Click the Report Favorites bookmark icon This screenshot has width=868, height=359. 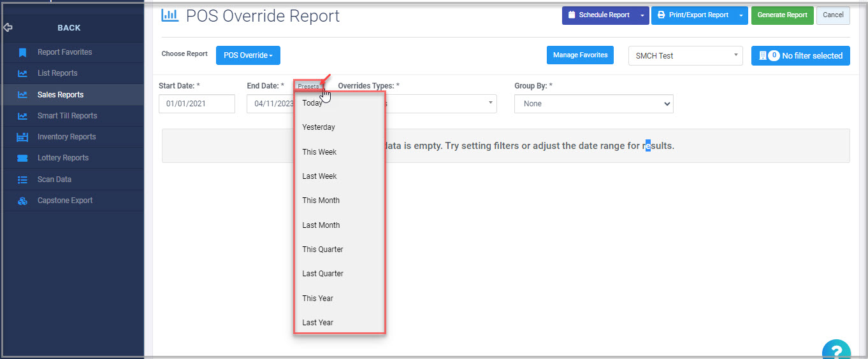click(22, 52)
